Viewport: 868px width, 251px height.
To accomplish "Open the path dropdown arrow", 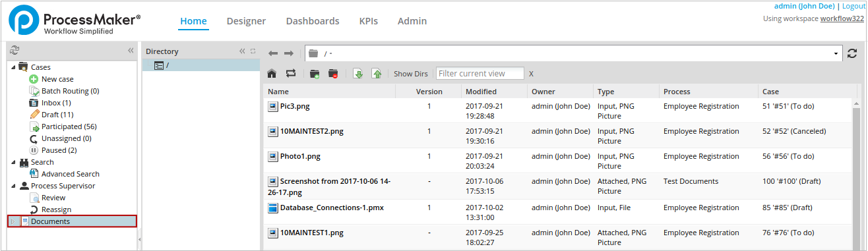I will pyautogui.click(x=836, y=53).
